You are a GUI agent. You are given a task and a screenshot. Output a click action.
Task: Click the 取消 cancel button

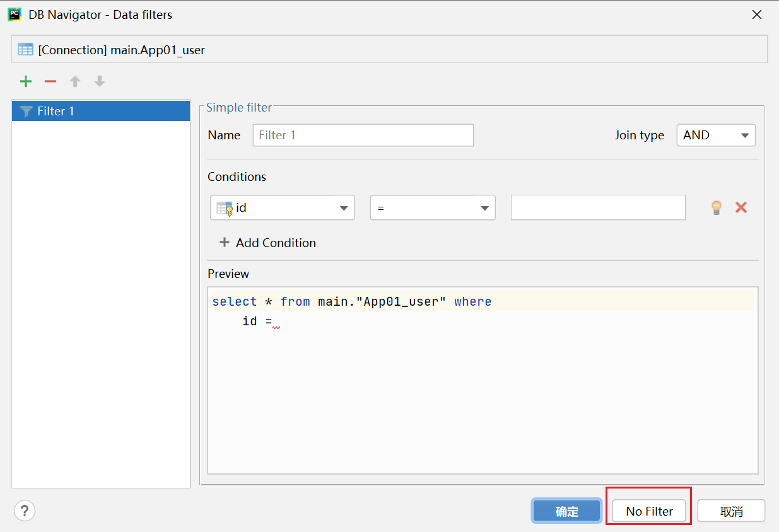coord(731,511)
